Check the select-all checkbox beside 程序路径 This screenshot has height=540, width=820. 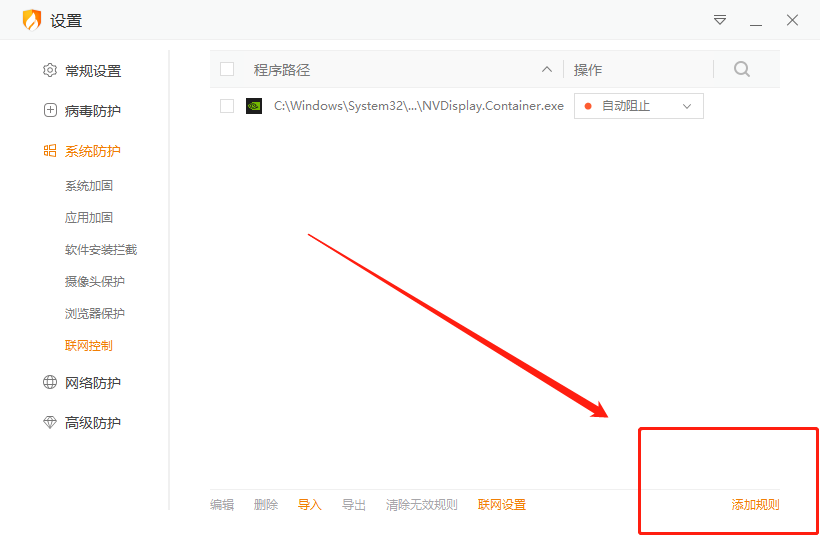[x=227, y=69]
